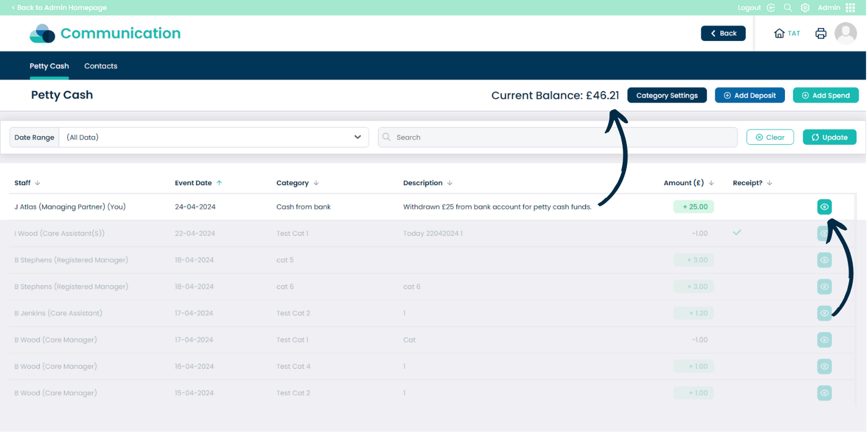Select 'Cash from bank' category cell

pyautogui.click(x=303, y=207)
